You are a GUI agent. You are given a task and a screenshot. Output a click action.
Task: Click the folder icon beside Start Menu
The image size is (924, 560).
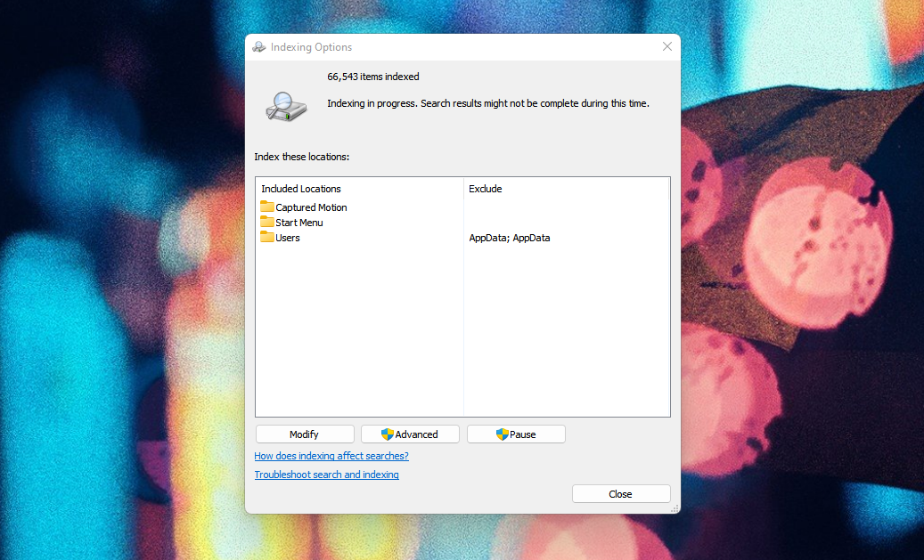point(267,222)
